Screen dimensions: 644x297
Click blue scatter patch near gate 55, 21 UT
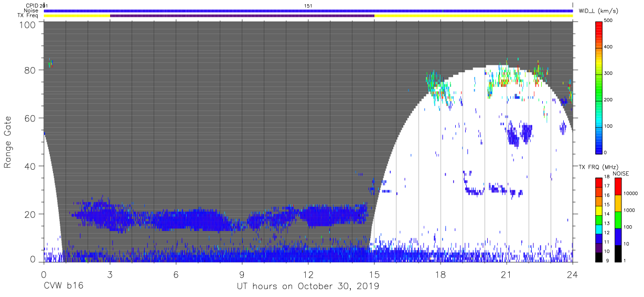tap(520, 135)
